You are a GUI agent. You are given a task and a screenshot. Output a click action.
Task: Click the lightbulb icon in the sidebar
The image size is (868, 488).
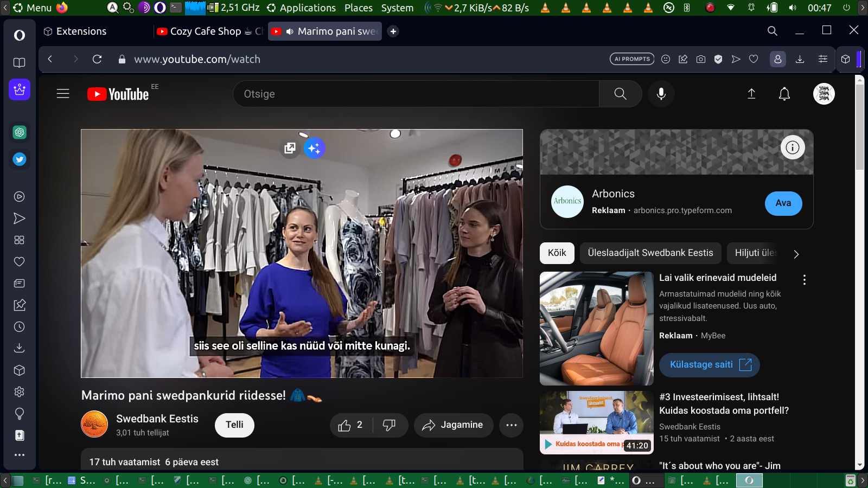tap(20, 414)
